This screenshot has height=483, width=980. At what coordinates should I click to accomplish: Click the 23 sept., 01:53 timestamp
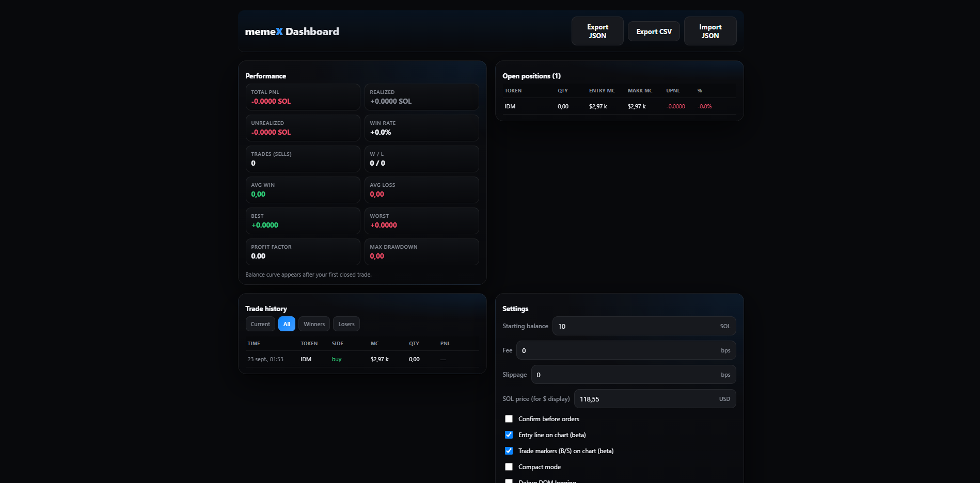[x=265, y=359]
